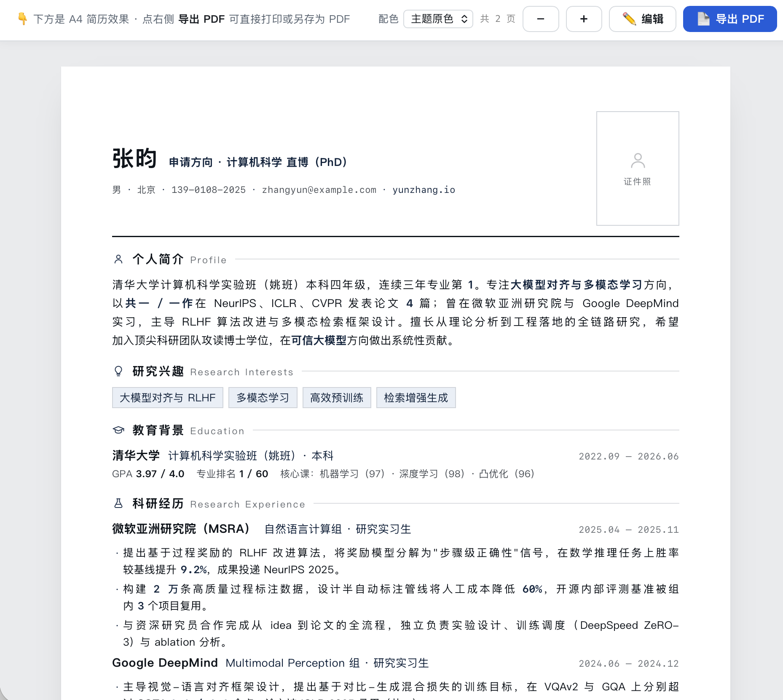Click the profile person icon beside 个人简介
The width and height of the screenshot is (783, 700).
pos(118,259)
